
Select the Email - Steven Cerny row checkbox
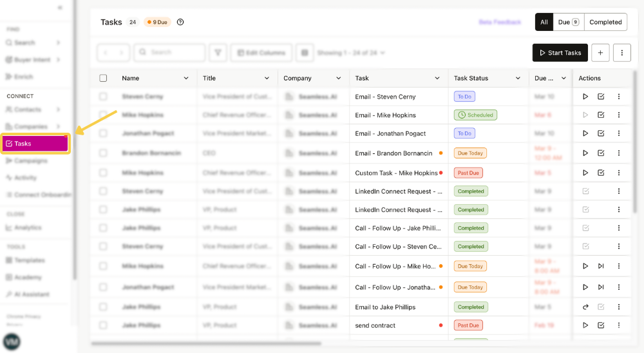pyautogui.click(x=103, y=97)
